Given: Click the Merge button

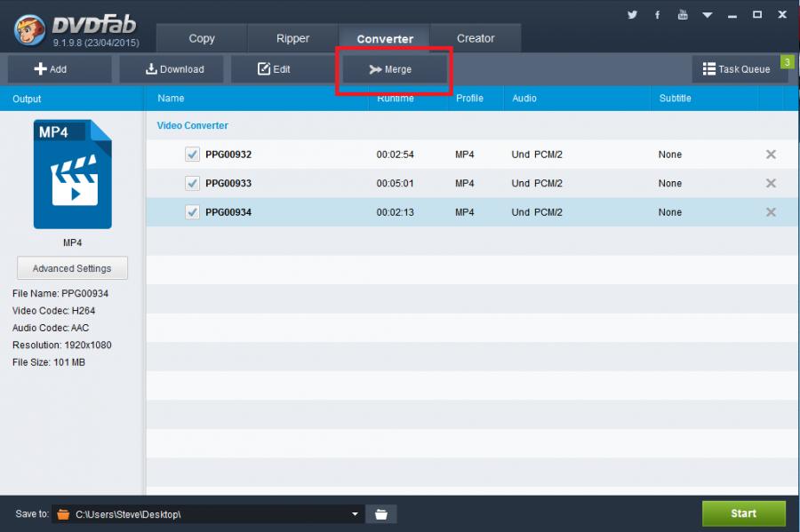Looking at the screenshot, I should point(396,69).
